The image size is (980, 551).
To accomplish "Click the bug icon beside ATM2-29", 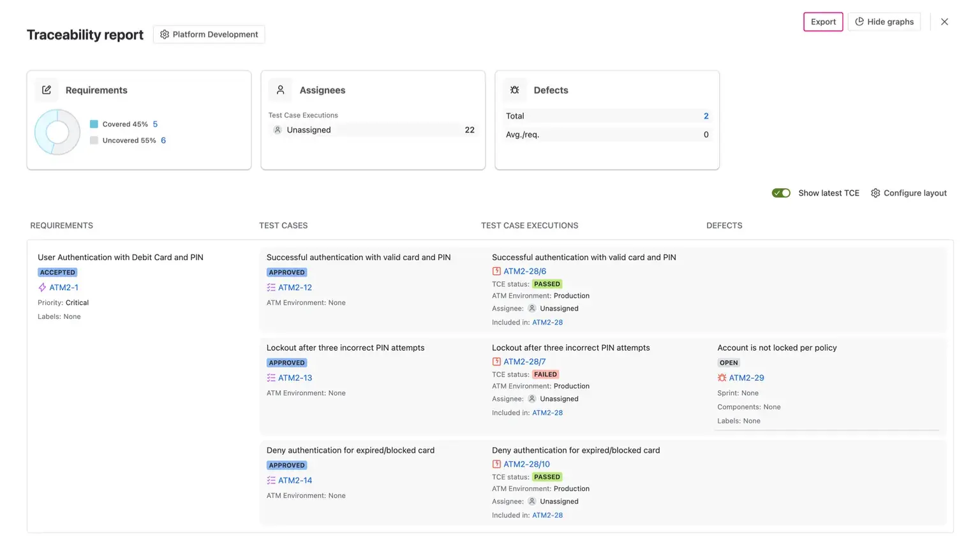I will [x=722, y=378].
